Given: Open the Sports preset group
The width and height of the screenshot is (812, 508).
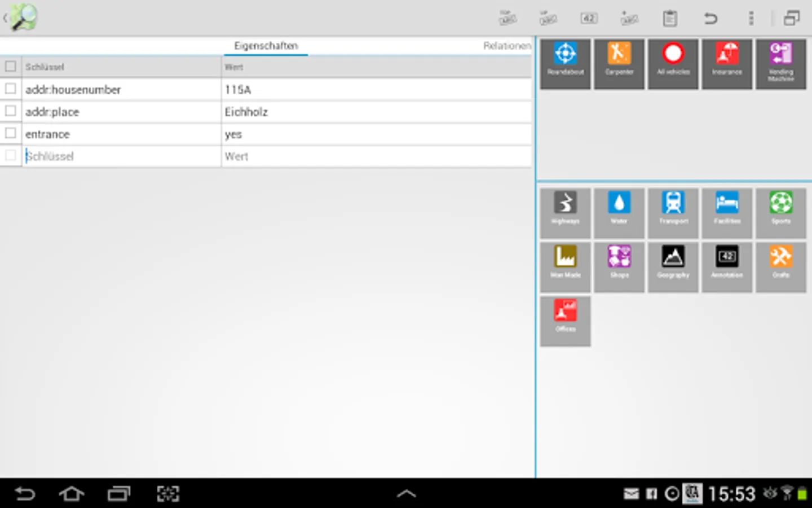Looking at the screenshot, I should click(781, 213).
